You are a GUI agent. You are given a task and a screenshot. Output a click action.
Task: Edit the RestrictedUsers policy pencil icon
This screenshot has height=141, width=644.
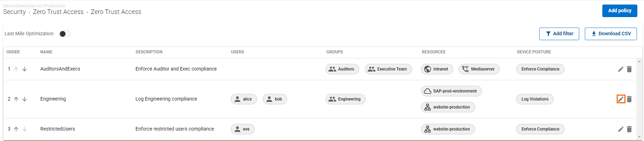pyautogui.click(x=621, y=129)
